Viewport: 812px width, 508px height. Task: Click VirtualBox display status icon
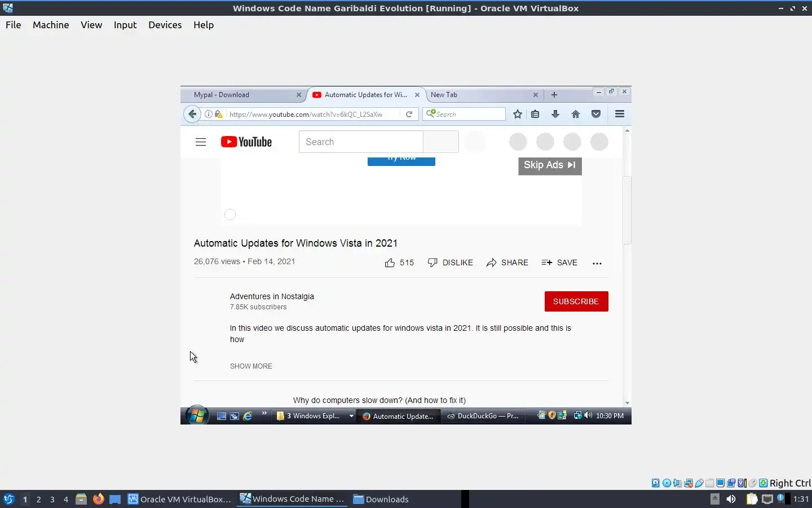pyautogui.click(x=720, y=483)
